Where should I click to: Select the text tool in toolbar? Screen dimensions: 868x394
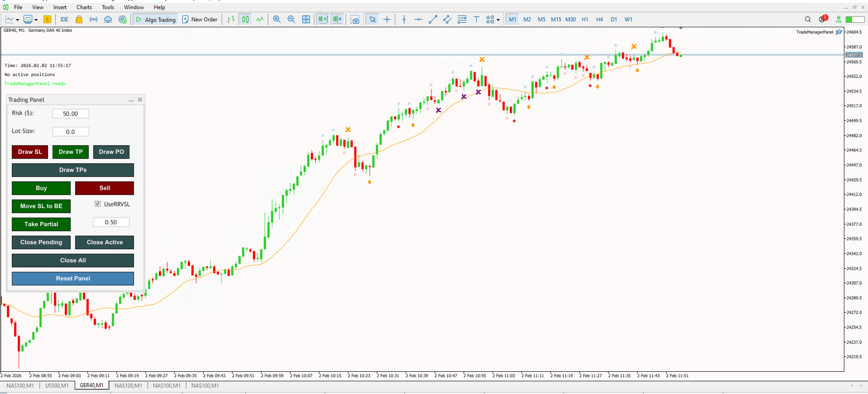(476, 19)
